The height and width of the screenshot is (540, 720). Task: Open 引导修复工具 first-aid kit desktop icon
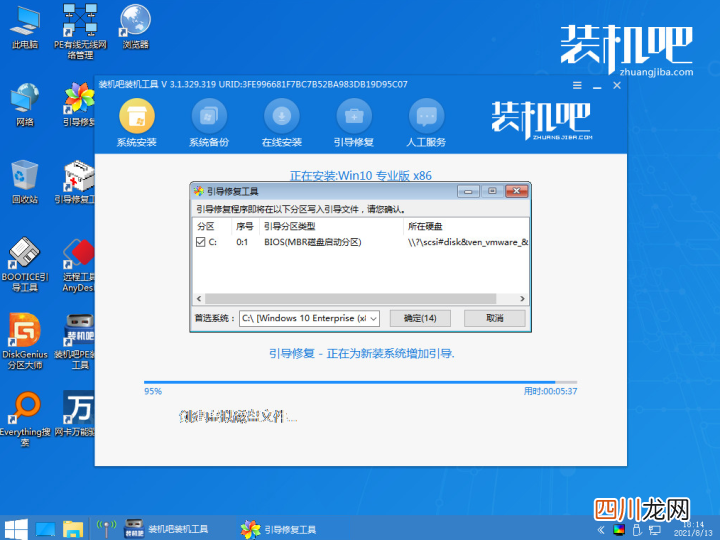[76, 181]
